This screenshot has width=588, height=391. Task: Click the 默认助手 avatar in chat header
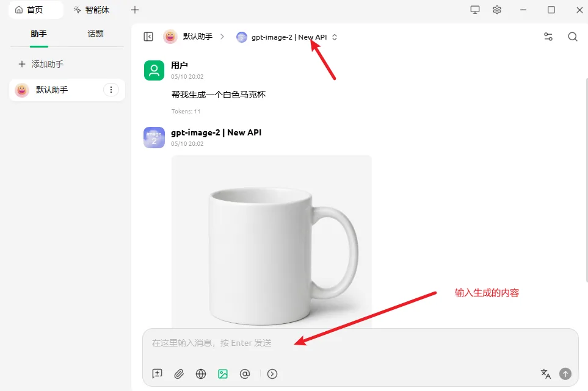click(170, 37)
